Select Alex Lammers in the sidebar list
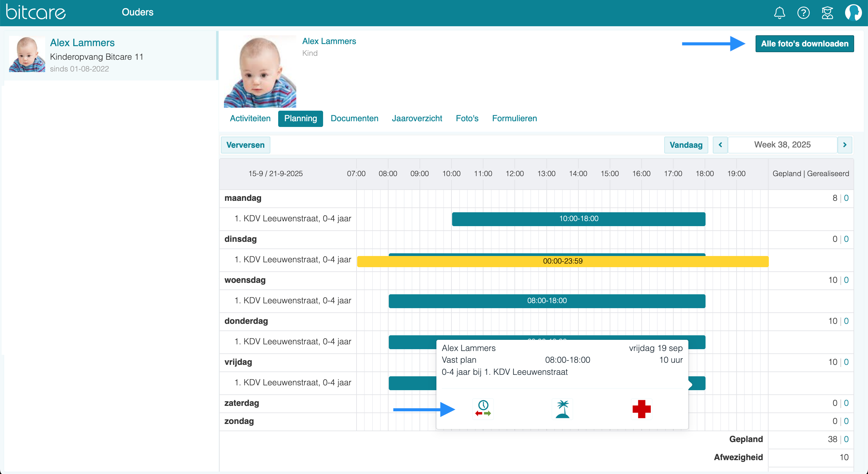868x474 pixels. coord(82,43)
